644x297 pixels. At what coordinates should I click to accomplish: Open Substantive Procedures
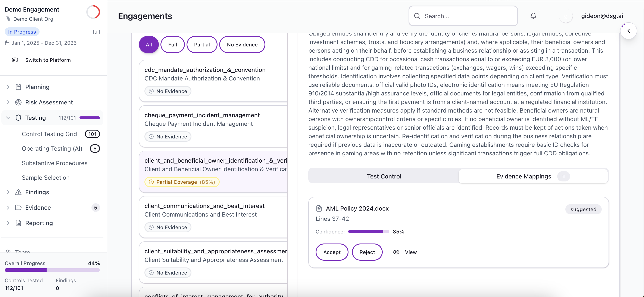[x=54, y=163]
